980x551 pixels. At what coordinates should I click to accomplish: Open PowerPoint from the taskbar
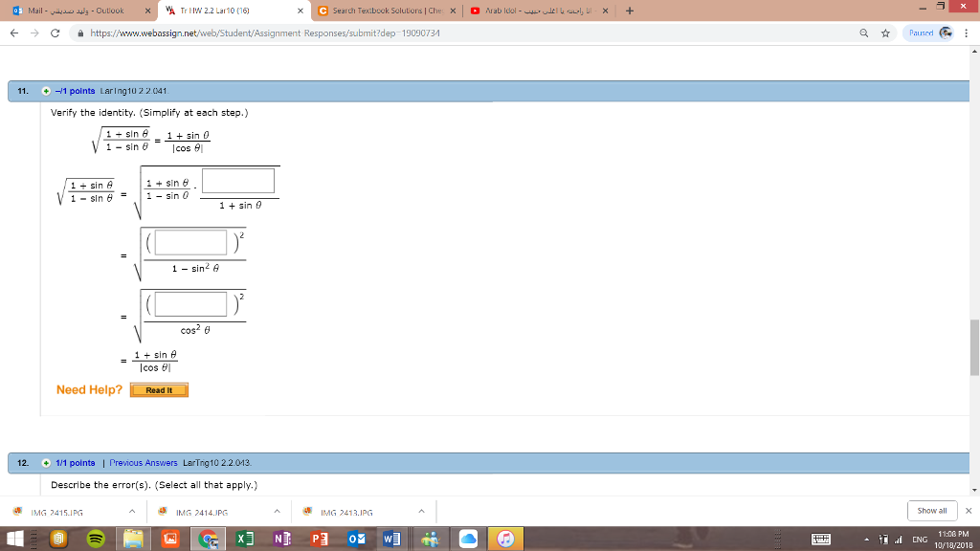pos(320,539)
